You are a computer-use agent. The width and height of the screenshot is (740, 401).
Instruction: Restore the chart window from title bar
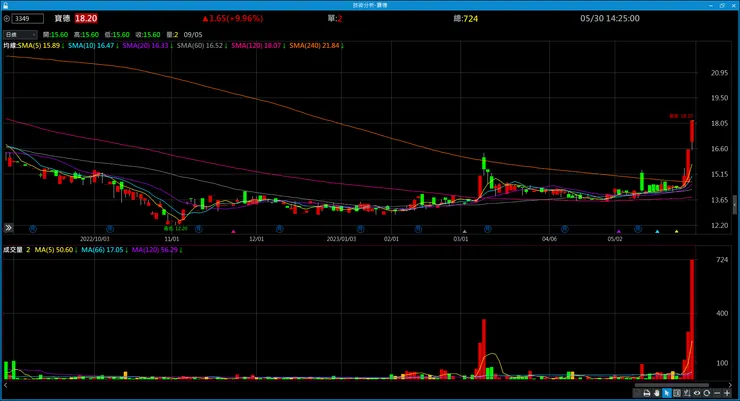click(722, 5)
